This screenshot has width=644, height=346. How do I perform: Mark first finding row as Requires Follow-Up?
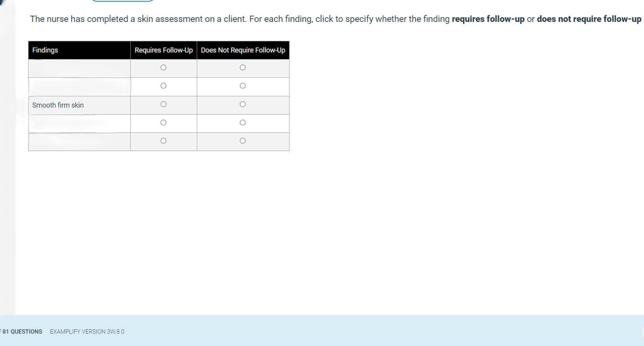click(x=163, y=68)
